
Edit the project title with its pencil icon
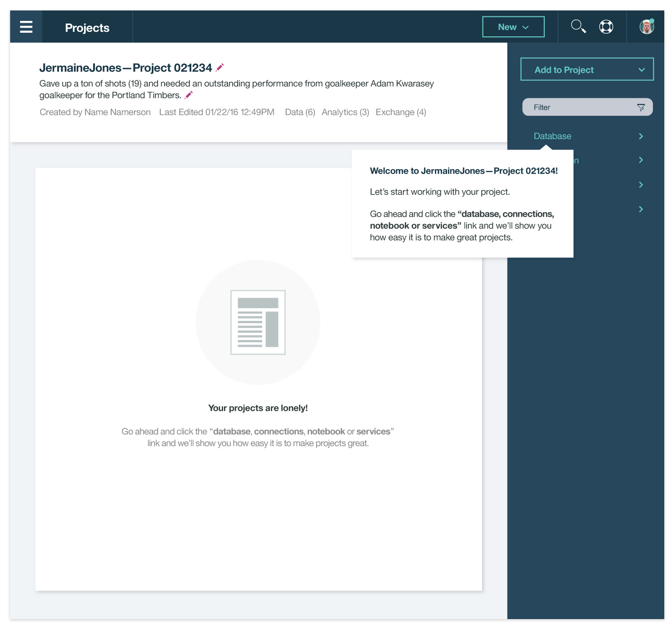pyautogui.click(x=220, y=67)
